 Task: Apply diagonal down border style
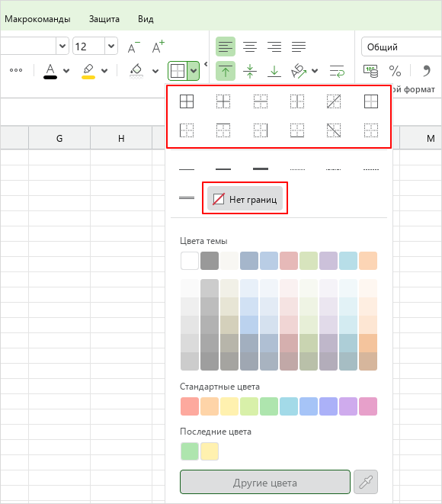(x=334, y=130)
